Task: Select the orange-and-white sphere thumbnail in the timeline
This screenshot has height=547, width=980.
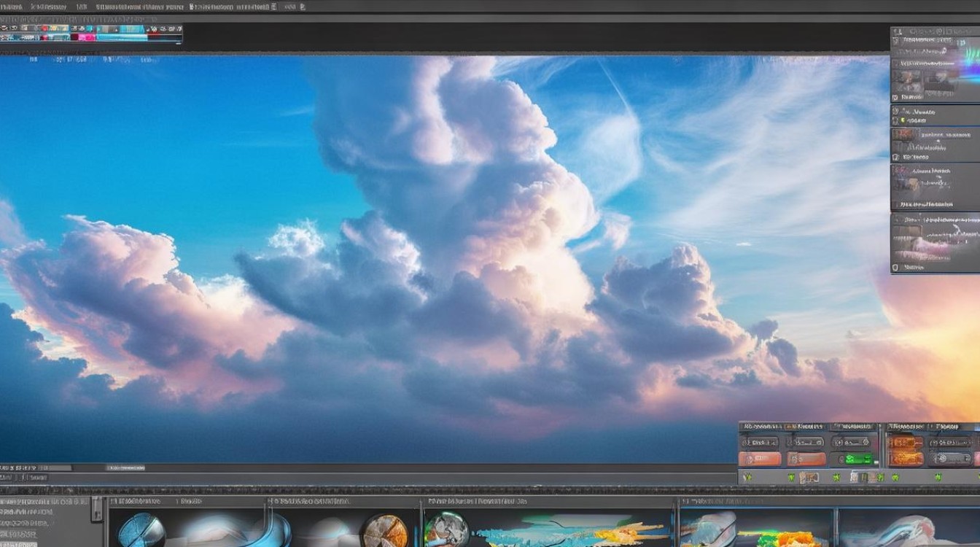Action: 384,532
